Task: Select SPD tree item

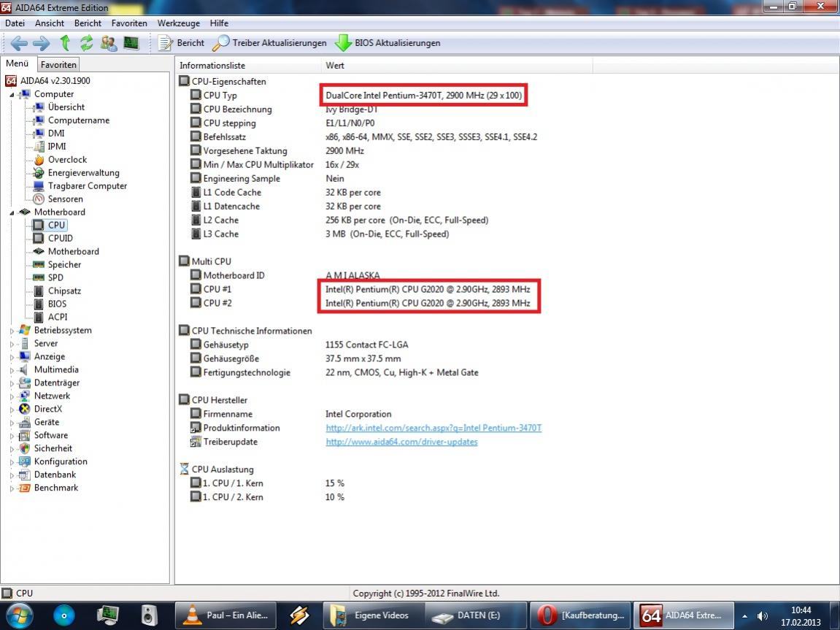Action: pyautogui.click(x=55, y=277)
